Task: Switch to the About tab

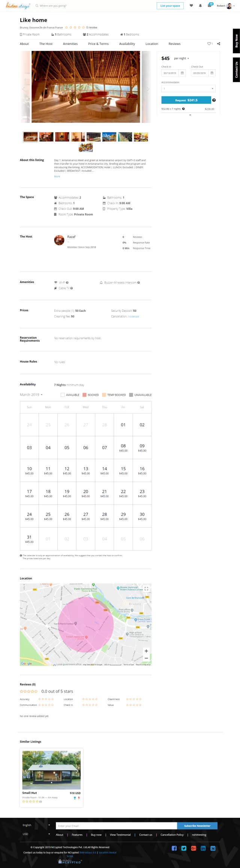Action: pyautogui.click(x=24, y=44)
